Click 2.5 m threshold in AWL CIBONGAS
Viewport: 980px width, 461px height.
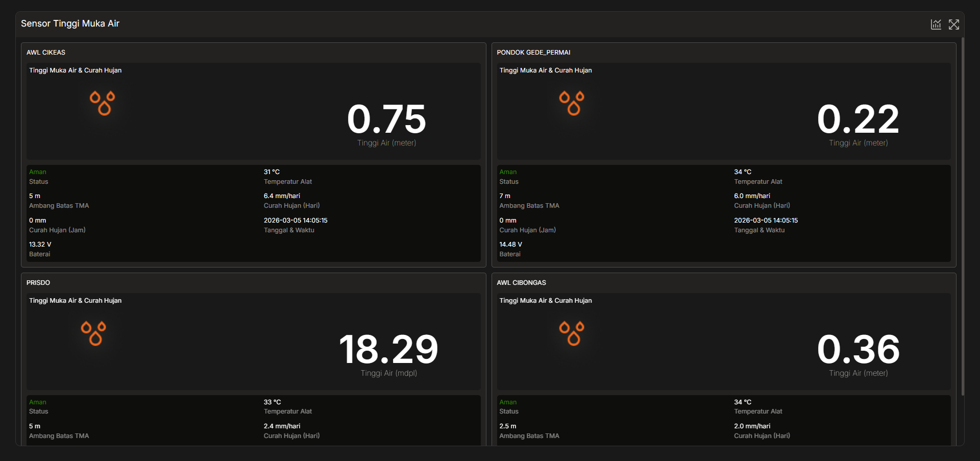[507, 426]
